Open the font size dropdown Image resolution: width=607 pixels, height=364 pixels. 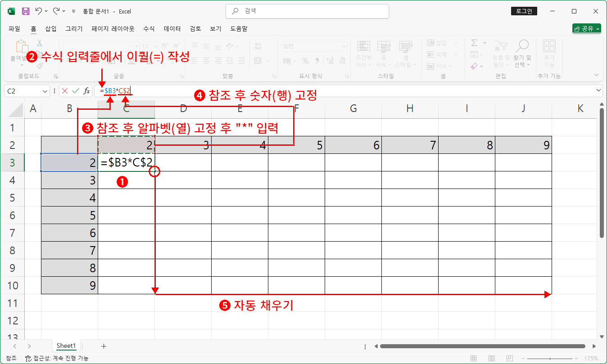[x=156, y=46]
